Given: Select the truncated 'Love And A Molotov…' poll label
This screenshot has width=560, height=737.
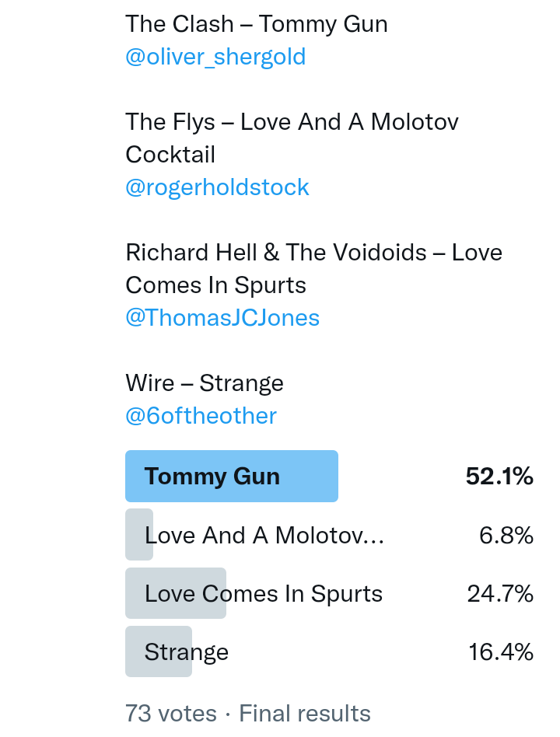Looking at the screenshot, I should [264, 535].
